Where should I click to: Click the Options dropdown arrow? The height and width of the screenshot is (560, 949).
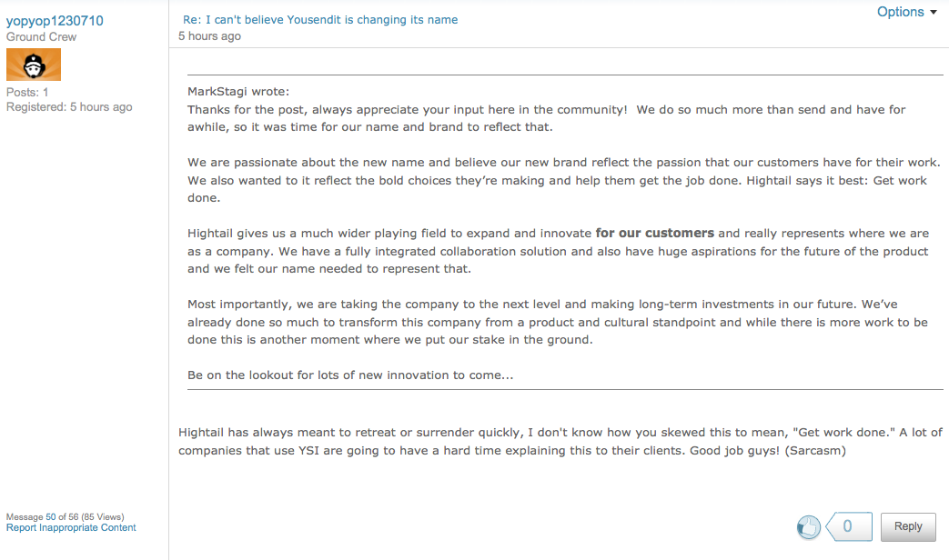click(x=934, y=13)
